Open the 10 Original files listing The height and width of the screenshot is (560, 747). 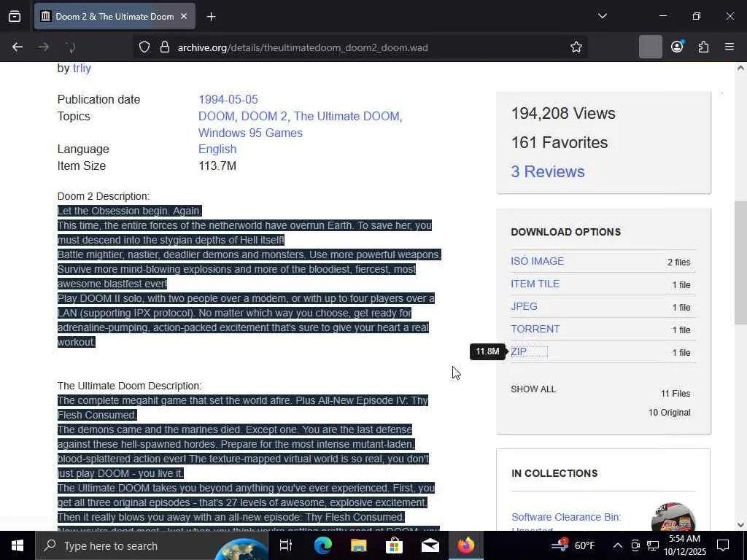(x=670, y=413)
